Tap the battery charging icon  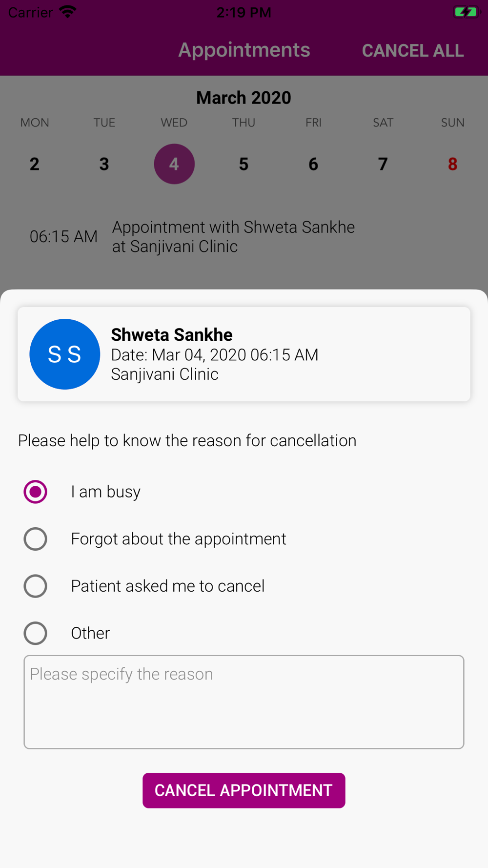pos(466,12)
